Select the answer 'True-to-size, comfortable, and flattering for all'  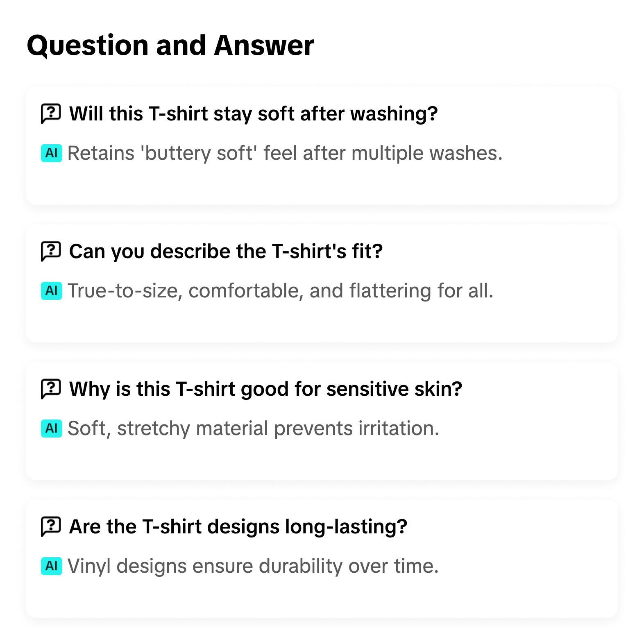point(280,291)
